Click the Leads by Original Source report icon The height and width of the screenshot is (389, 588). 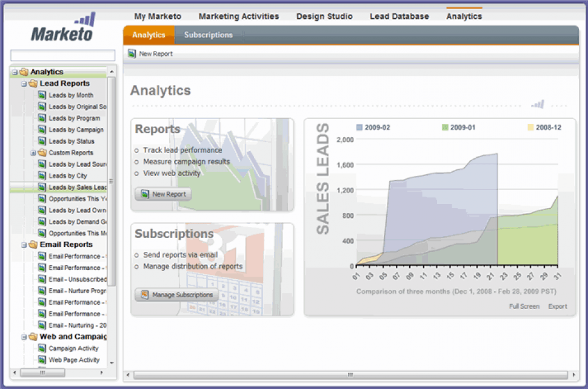42,107
